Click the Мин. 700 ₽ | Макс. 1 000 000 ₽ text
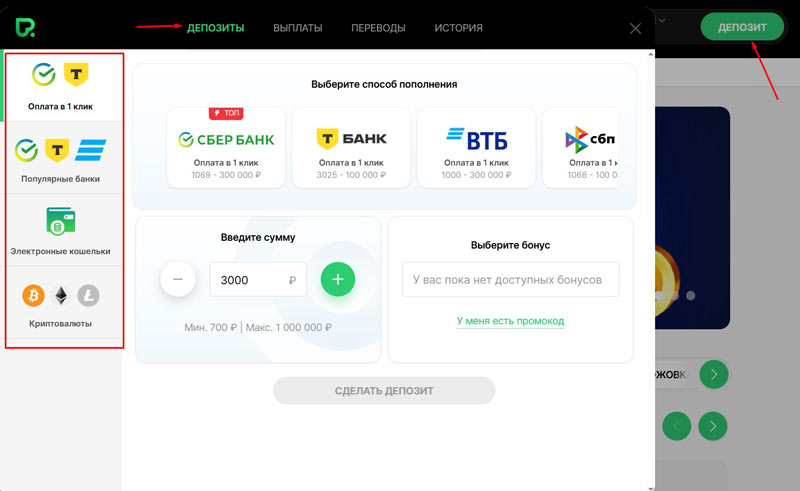800x491 pixels. (258, 328)
